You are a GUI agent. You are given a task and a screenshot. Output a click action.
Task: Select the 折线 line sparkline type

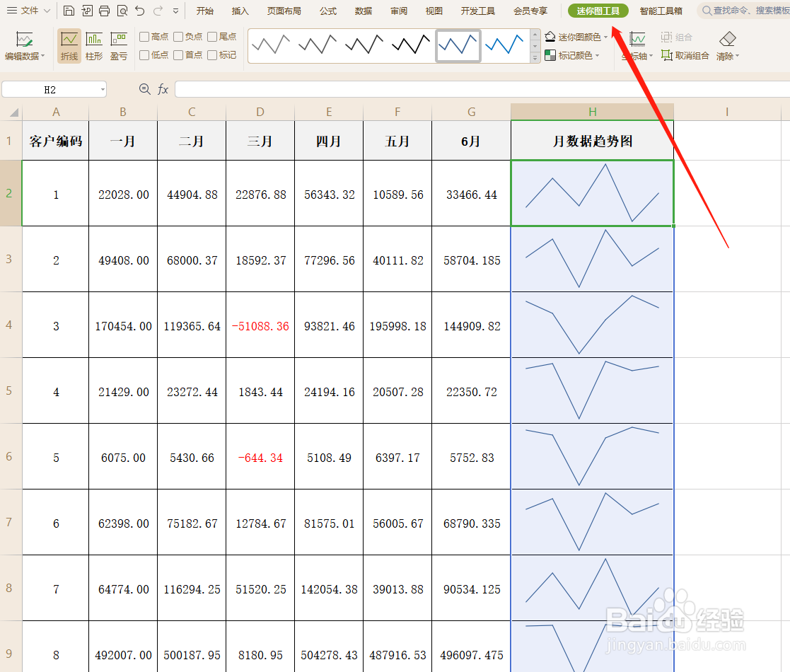click(x=69, y=45)
